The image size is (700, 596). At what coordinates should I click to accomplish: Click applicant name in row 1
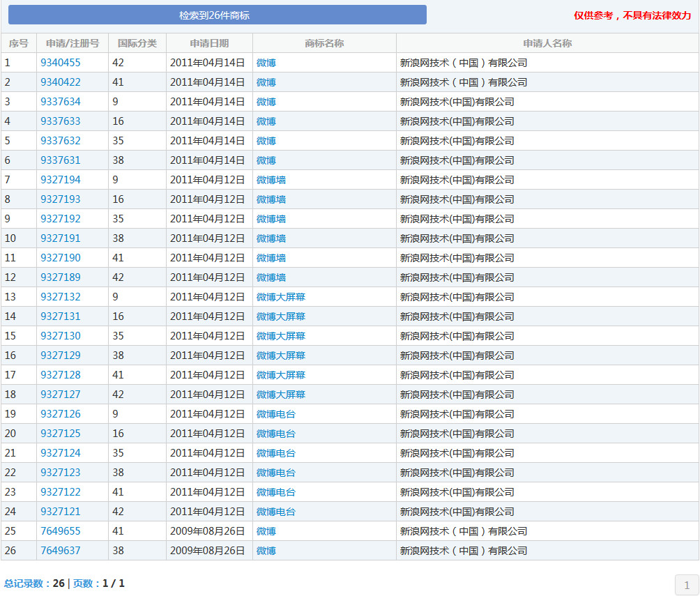pos(464,63)
